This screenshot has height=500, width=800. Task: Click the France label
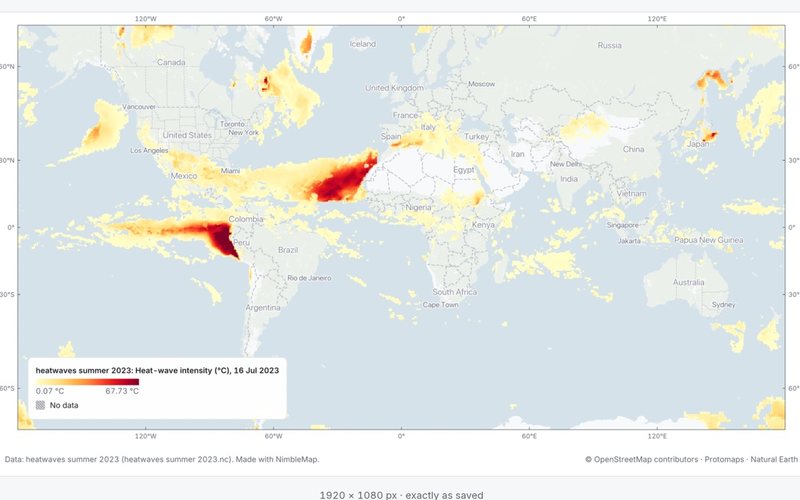(x=405, y=115)
